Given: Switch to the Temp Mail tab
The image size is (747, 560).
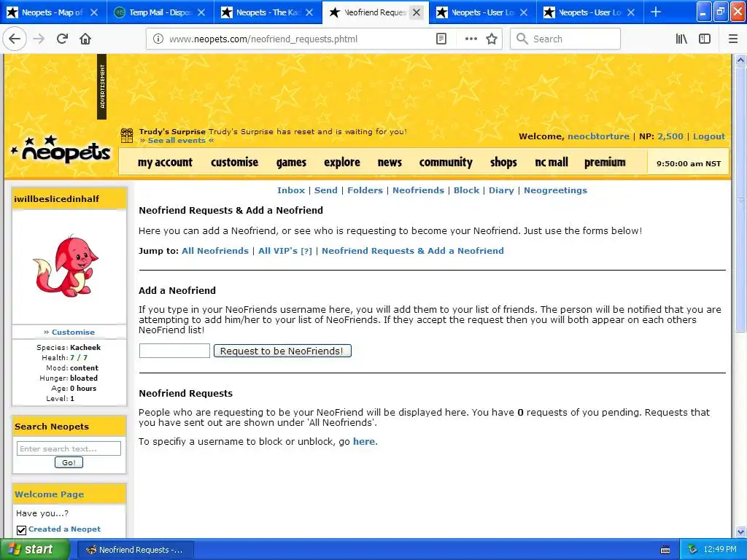Looking at the screenshot, I should (x=160, y=12).
